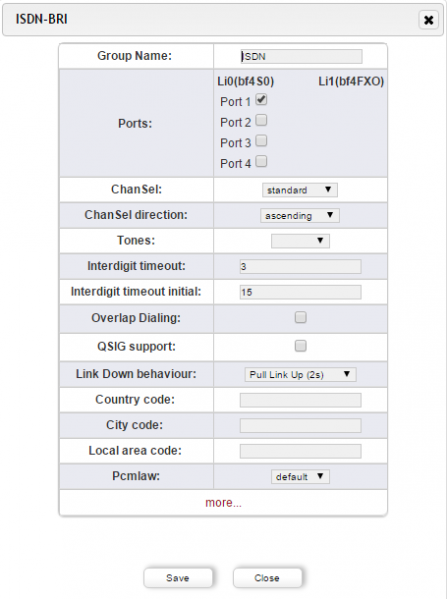Click the Save button
The image size is (447, 599).
178,578
